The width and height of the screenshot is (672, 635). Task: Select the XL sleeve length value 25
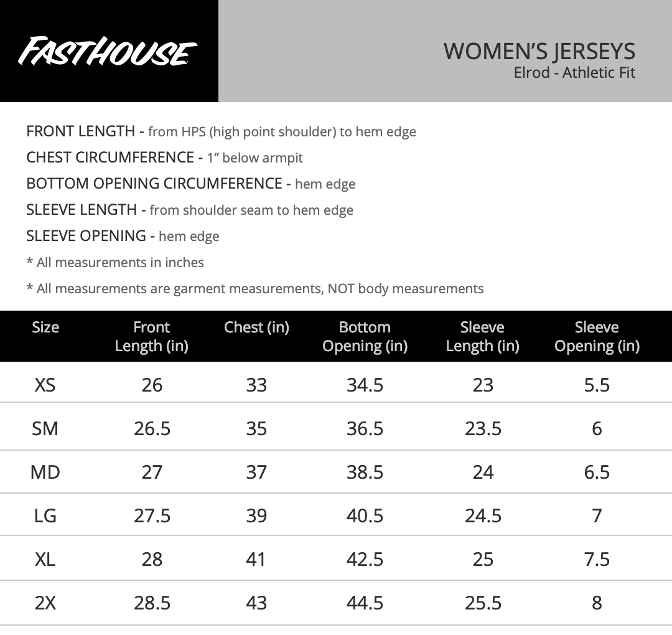pos(483,559)
